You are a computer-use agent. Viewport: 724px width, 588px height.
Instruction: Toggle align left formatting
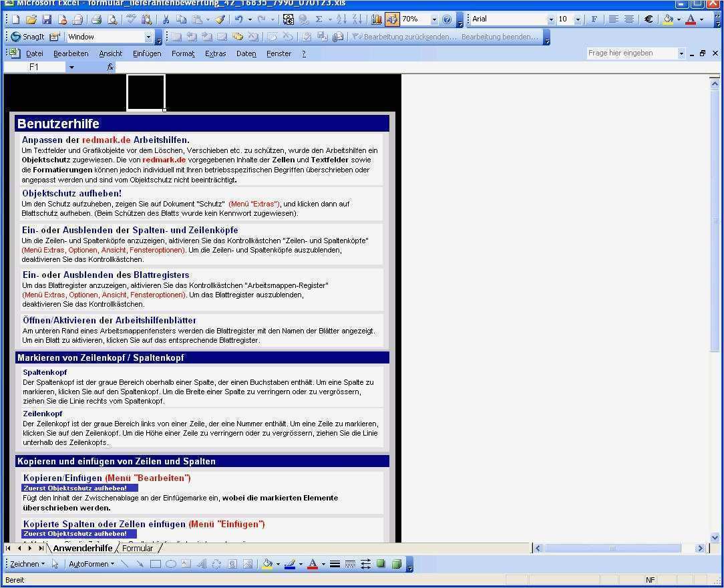613,19
